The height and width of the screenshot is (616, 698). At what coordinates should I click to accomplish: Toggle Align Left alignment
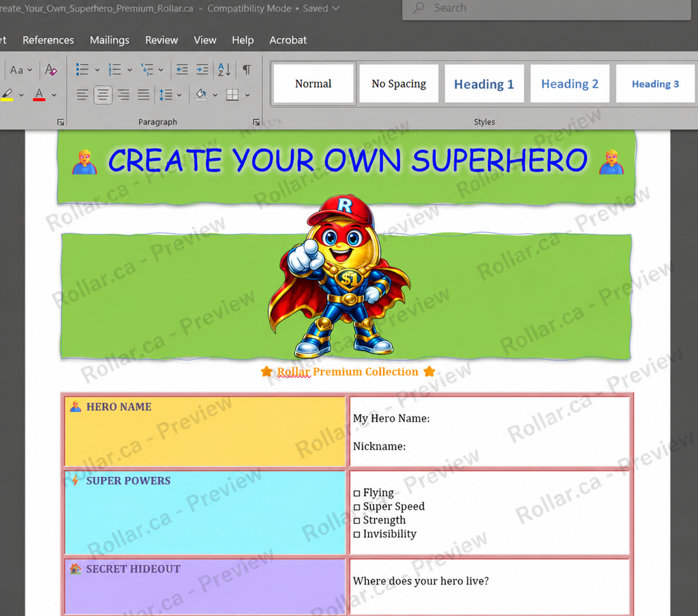point(82,94)
